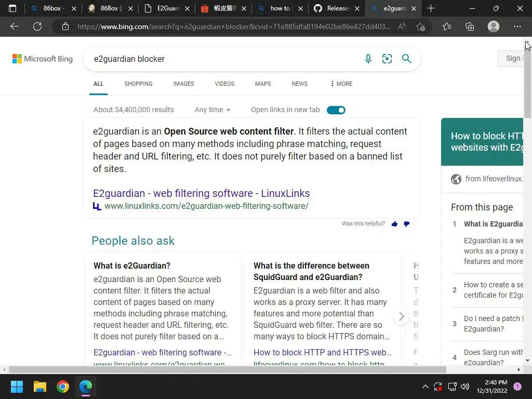Open 'How to create a self' sidebar item

(x=494, y=290)
